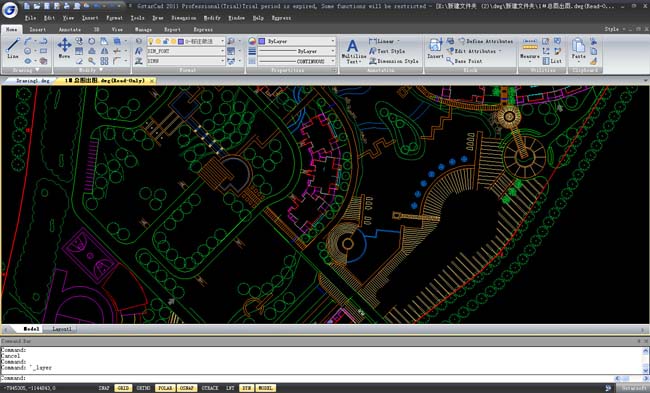Toggle ORTHO mode in status bar
Screen dimensions: 650x393
[143, 388]
